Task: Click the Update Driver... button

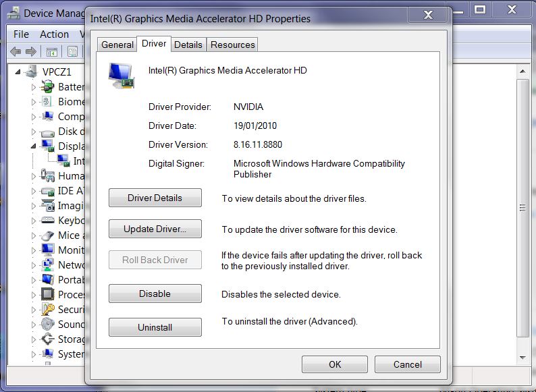Action: (x=155, y=229)
